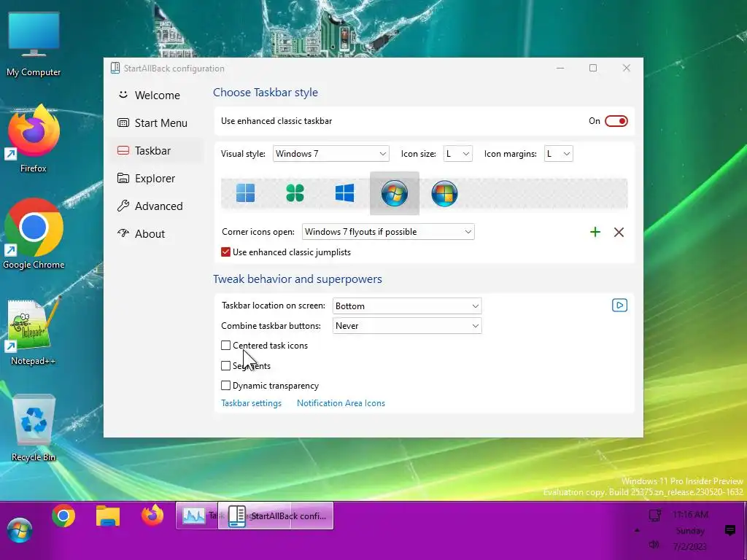Open the notification center tray icon

tap(729, 530)
